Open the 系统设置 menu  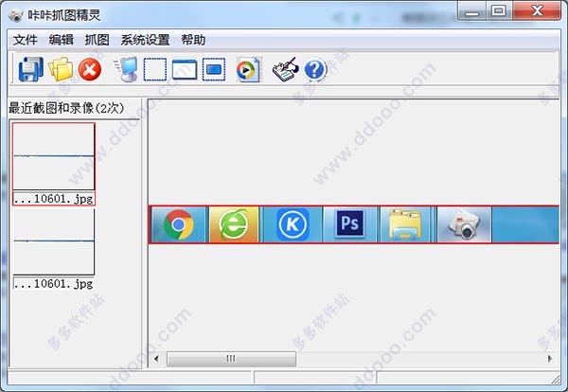(x=145, y=40)
